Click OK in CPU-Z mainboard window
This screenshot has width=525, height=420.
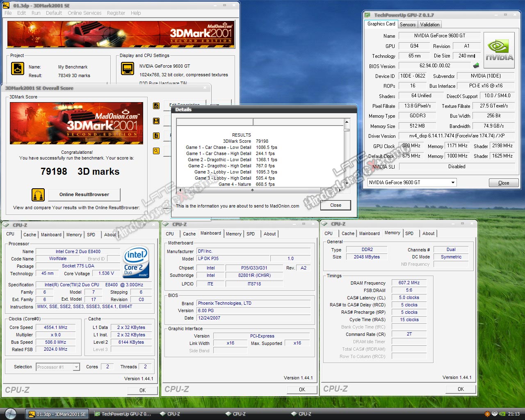point(302,390)
